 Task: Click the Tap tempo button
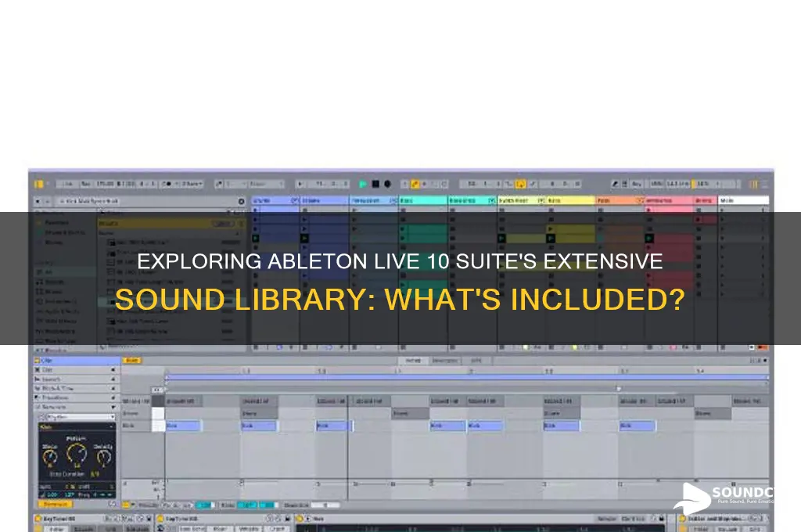[85, 184]
